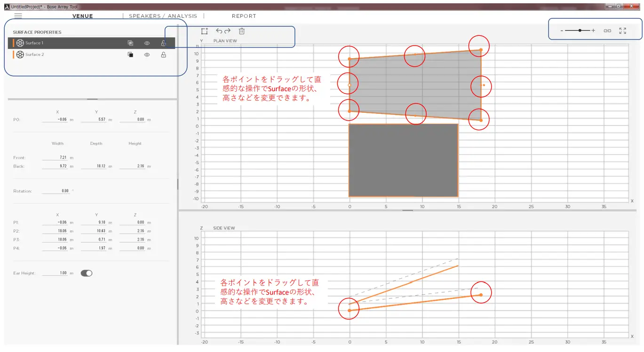This screenshot has width=644, height=352.
Task: Click zoom in plus button
Action: point(593,31)
